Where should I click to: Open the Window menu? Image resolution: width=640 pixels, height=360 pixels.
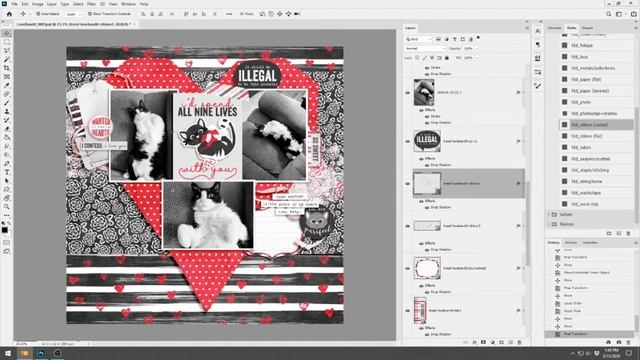[128, 4]
